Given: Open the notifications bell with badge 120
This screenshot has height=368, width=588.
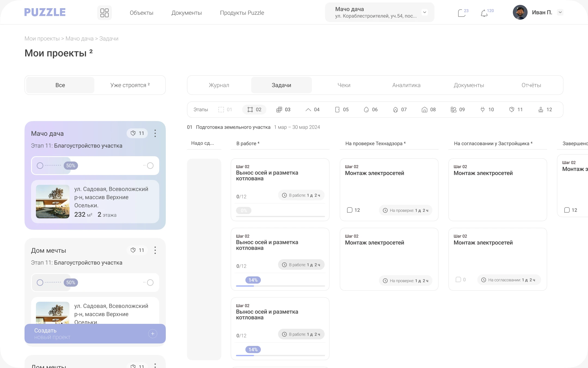Looking at the screenshot, I should click(x=484, y=13).
